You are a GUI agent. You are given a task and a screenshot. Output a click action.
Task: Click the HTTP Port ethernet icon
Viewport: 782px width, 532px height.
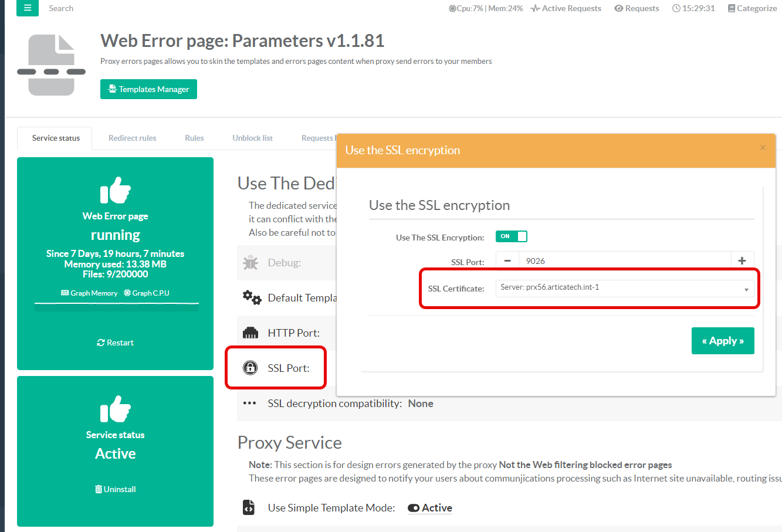click(x=250, y=333)
